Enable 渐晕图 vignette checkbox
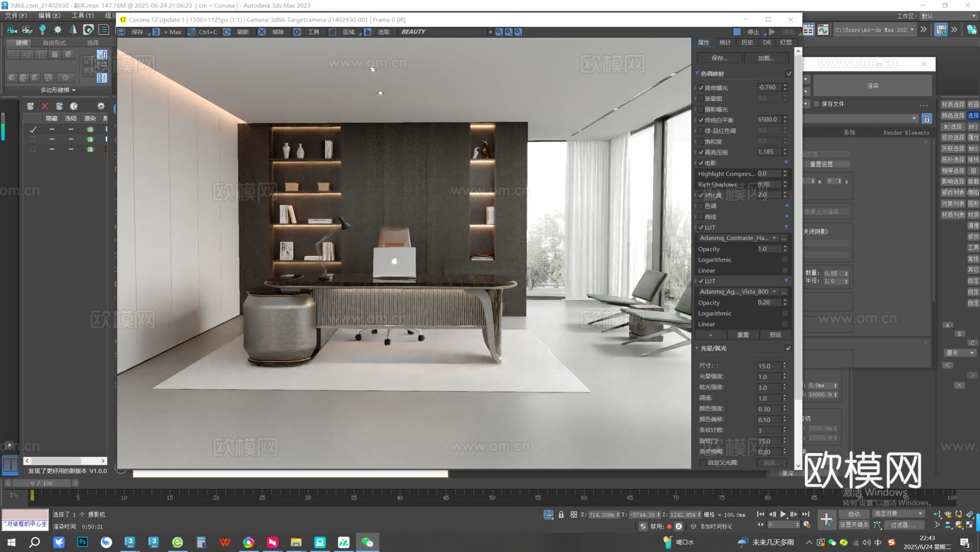This screenshot has height=552, width=980. (x=701, y=99)
